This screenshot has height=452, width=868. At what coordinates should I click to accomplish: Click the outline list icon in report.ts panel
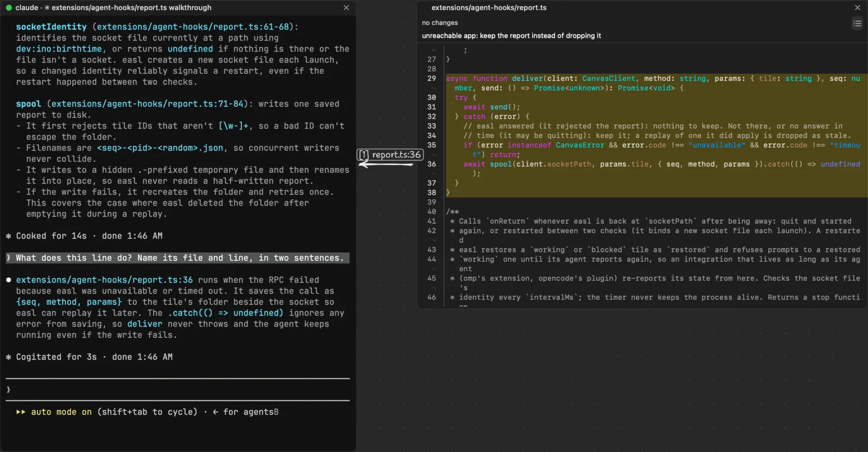point(857,23)
